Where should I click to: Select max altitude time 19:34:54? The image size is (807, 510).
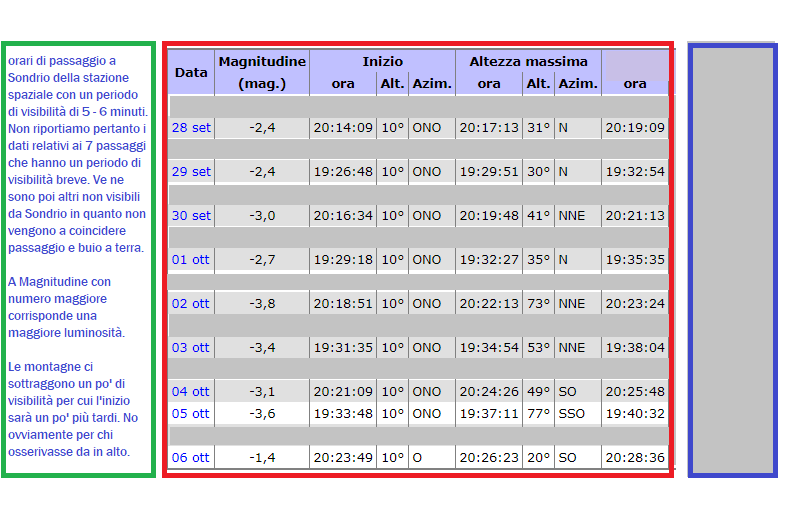point(489,347)
